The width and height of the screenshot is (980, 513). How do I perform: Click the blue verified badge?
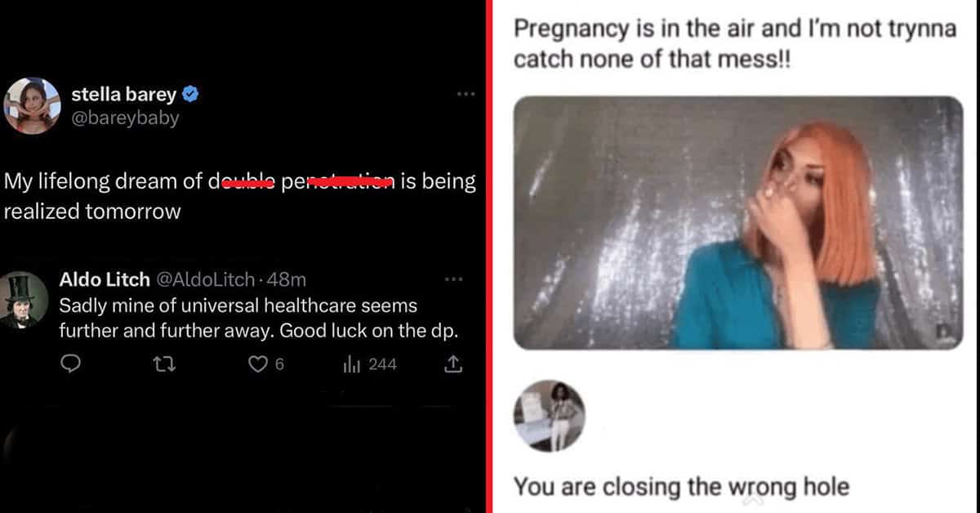tap(190, 95)
